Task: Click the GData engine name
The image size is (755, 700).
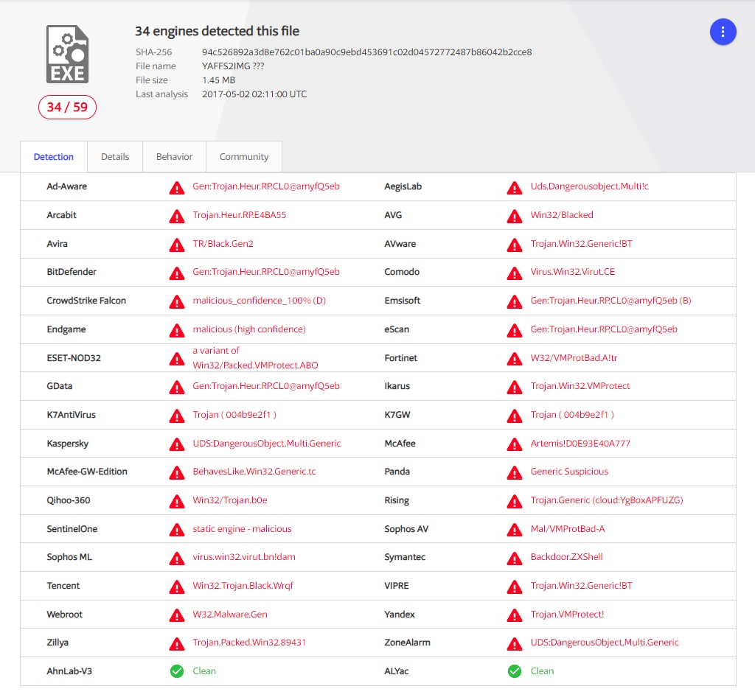Action: 60,386
